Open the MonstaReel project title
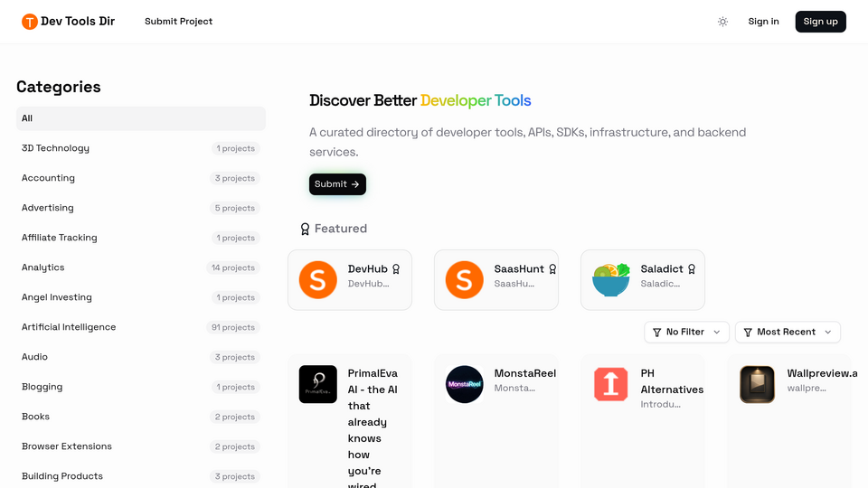The image size is (868, 488). pyautogui.click(x=525, y=373)
